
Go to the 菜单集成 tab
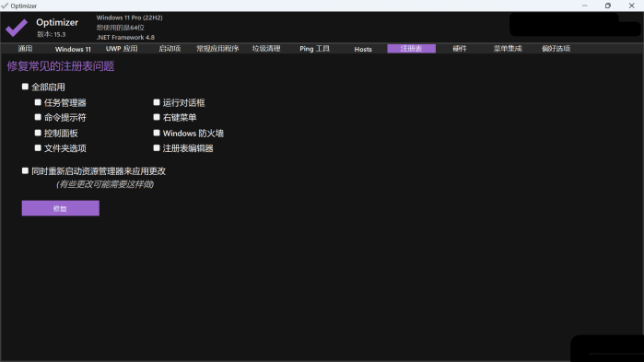[x=508, y=49]
